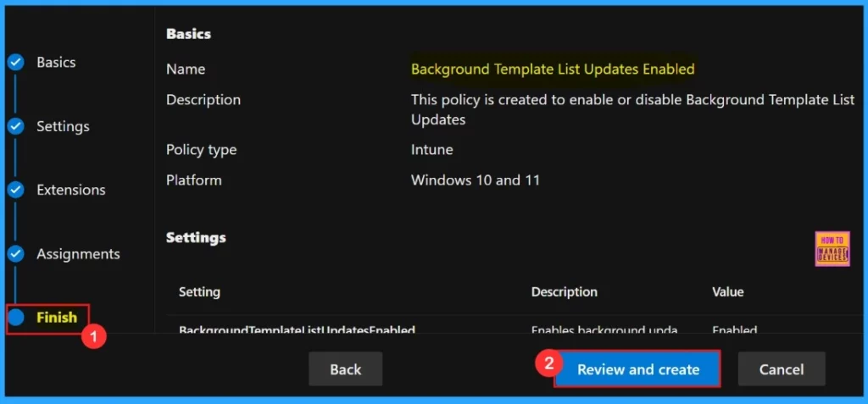Image resolution: width=868 pixels, height=404 pixels.
Task: Click the policy description text
Action: point(632,109)
